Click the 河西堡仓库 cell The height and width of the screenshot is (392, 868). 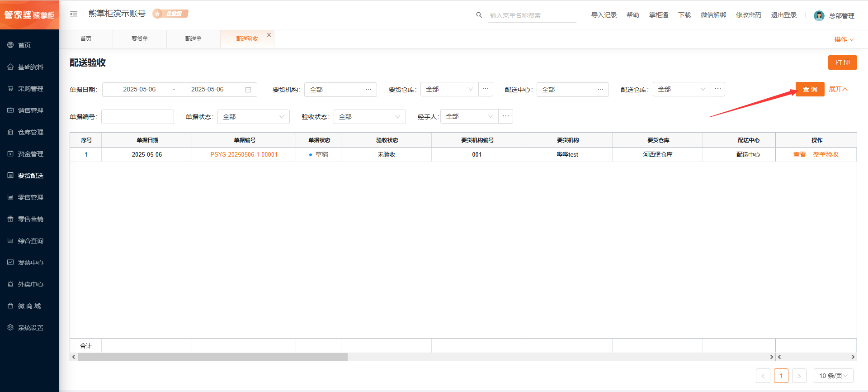(658, 154)
